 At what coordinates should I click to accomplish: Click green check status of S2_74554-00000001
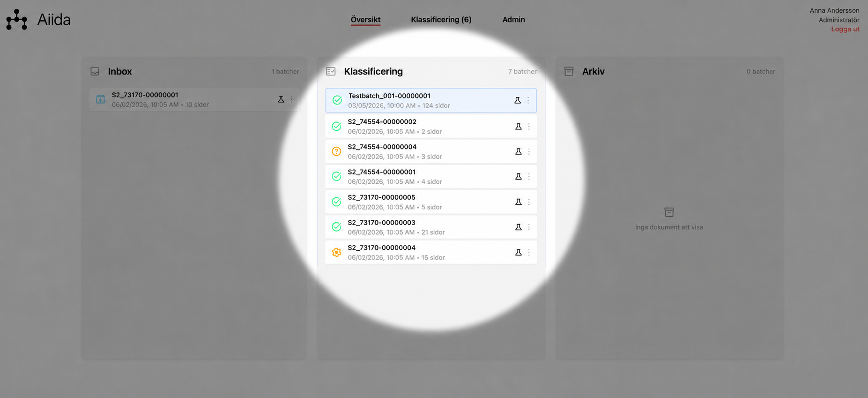(x=336, y=176)
